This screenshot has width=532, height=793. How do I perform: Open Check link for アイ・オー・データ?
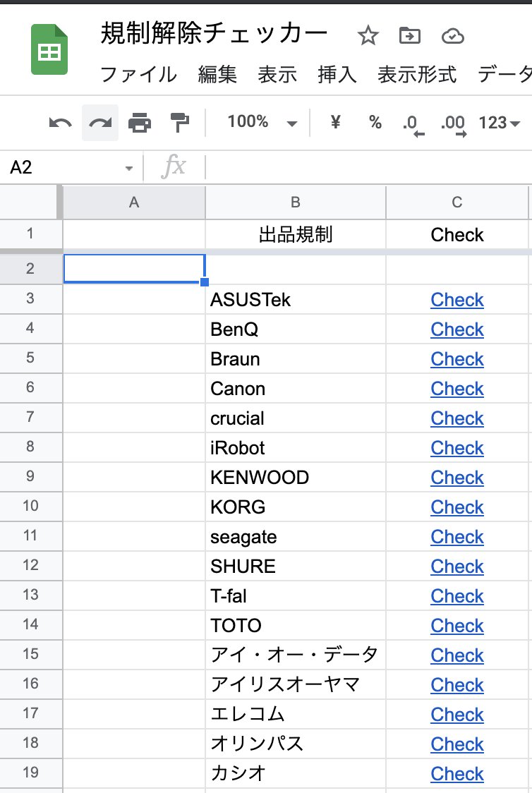click(x=457, y=655)
